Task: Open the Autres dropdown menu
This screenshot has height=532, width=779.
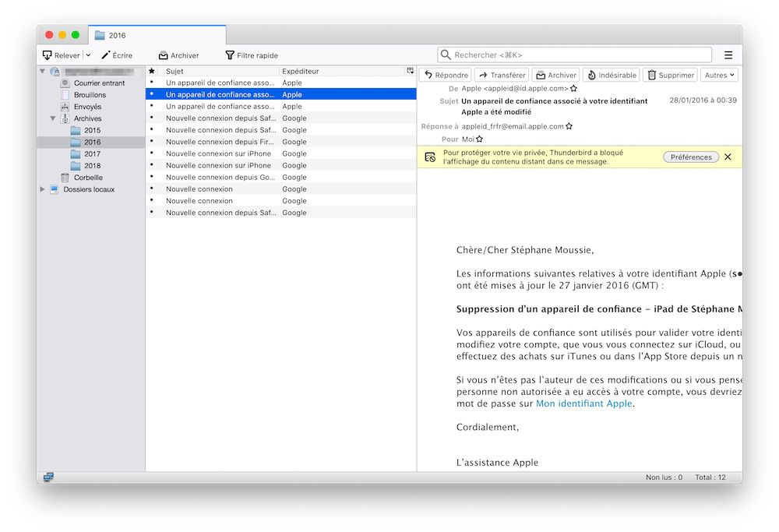Action: pos(719,75)
